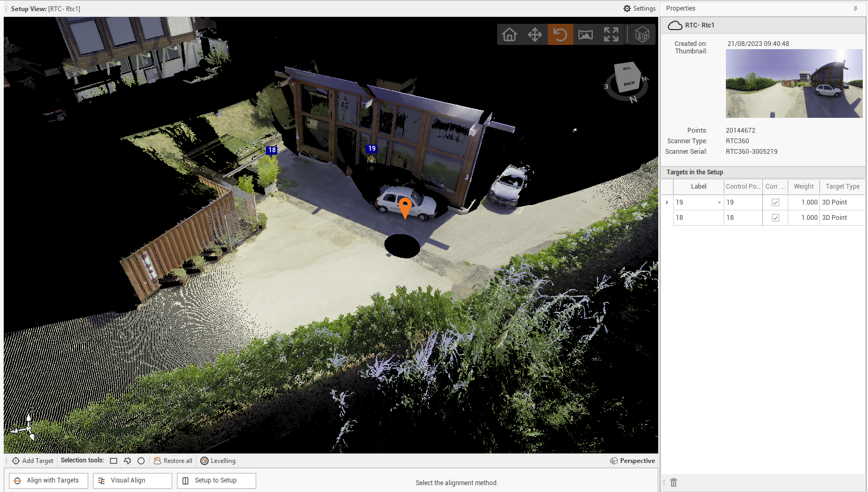This screenshot has width=868, height=492.
Task: Click the Align with Targets button
Action: pyautogui.click(x=49, y=480)
